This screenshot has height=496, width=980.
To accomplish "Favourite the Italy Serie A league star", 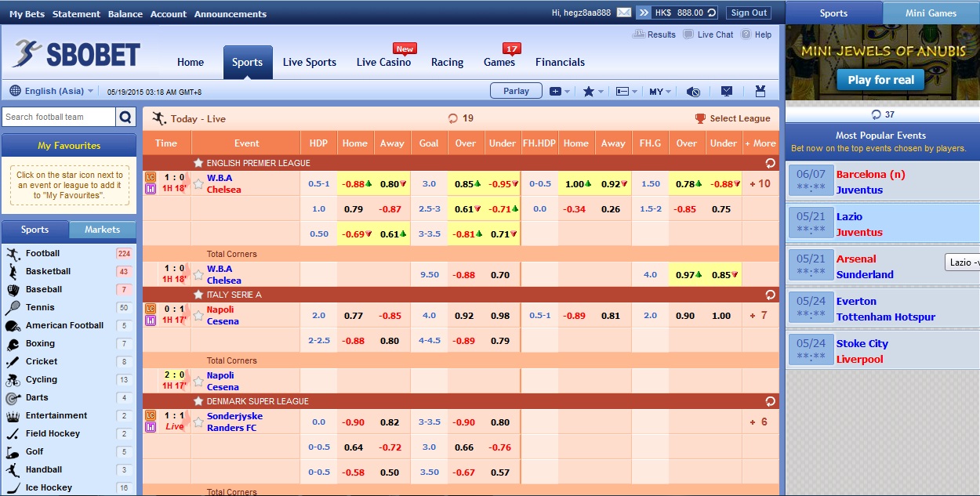I will (x=198, y=295).
